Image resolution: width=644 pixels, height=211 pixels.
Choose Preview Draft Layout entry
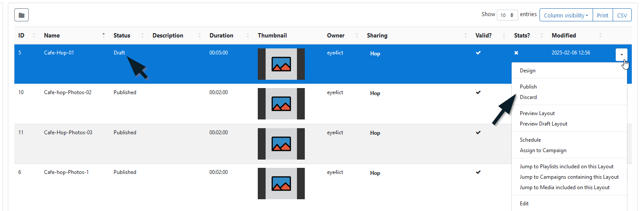click(543, 124)
